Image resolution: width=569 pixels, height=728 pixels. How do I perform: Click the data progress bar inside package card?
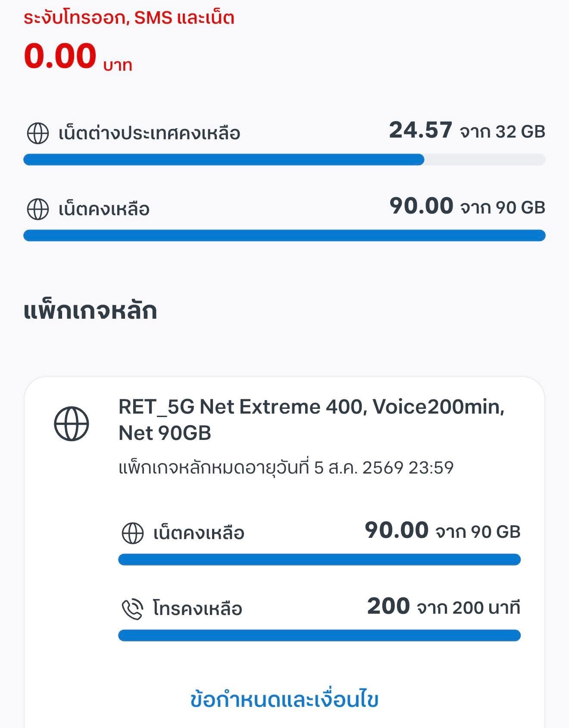(x=319, y=560)
